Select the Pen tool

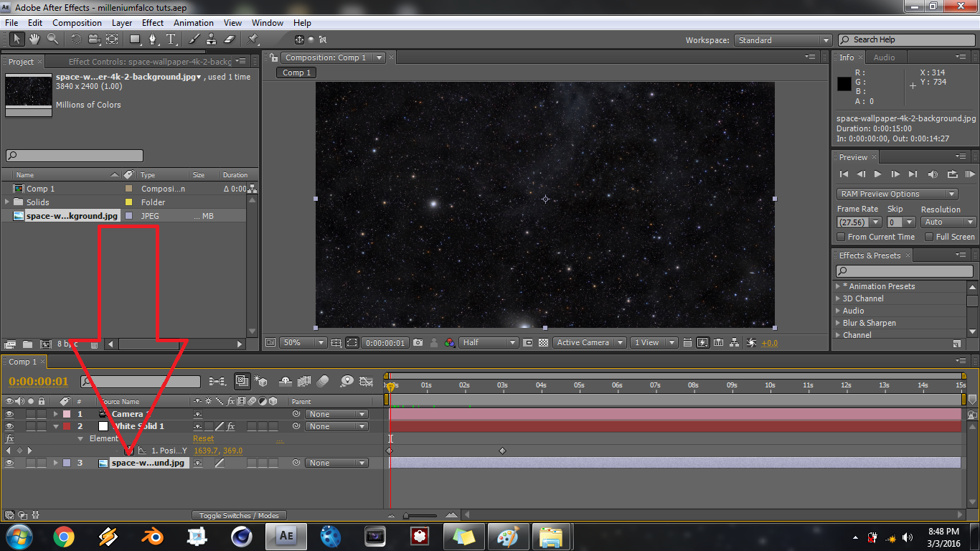[154, 39]
